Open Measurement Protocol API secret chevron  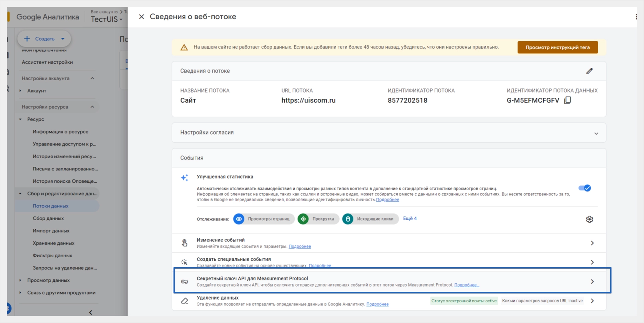(x=592, y=281)
